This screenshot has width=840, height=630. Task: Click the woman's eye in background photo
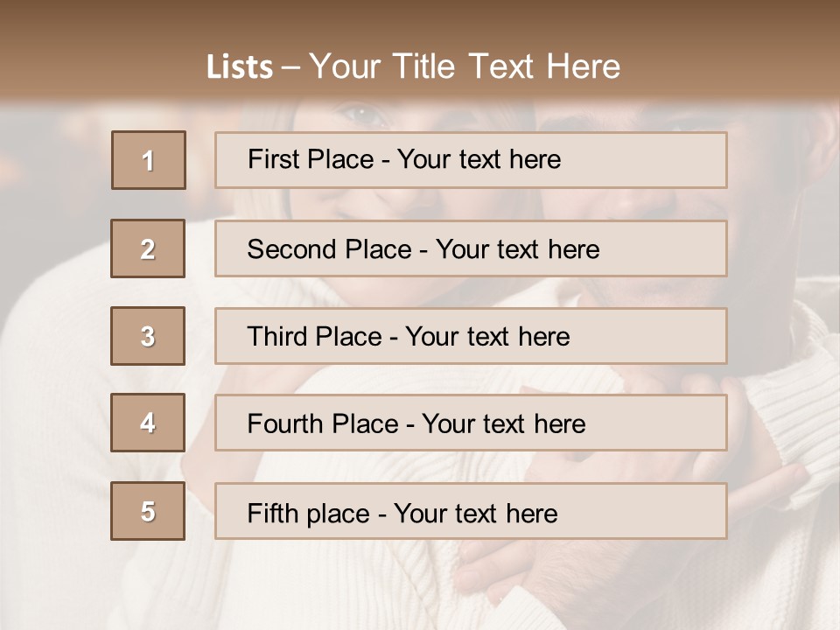tap(361, 115)
